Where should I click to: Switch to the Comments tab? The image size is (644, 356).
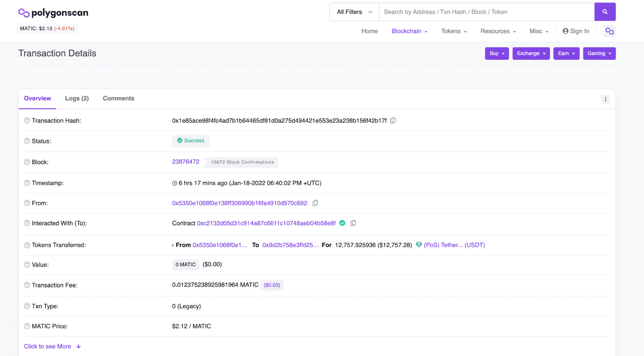[x=118, y=98]
